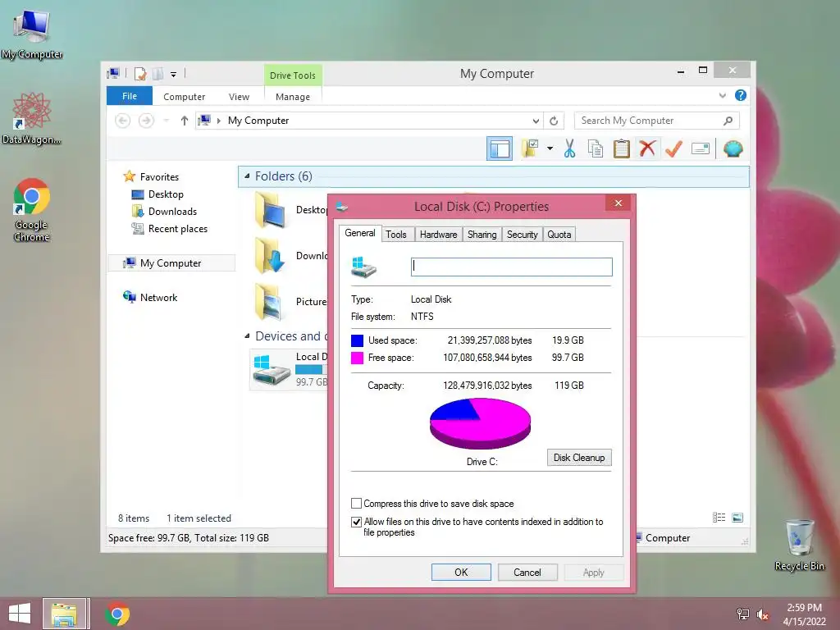Click the greyed Apply button

(594, 572)
